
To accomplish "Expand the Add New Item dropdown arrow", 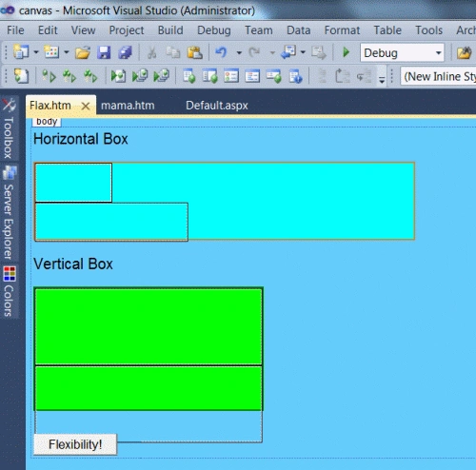I will 67,52.
